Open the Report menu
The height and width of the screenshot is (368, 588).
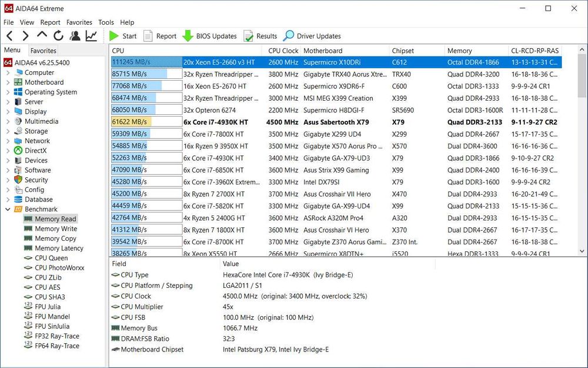50,22
